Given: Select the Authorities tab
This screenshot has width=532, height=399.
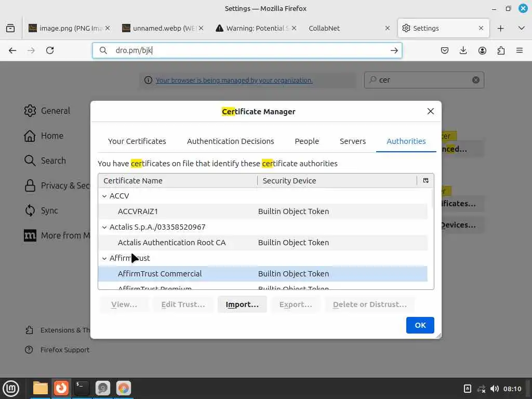Looking at the screenshot, I should pos(406,141).
